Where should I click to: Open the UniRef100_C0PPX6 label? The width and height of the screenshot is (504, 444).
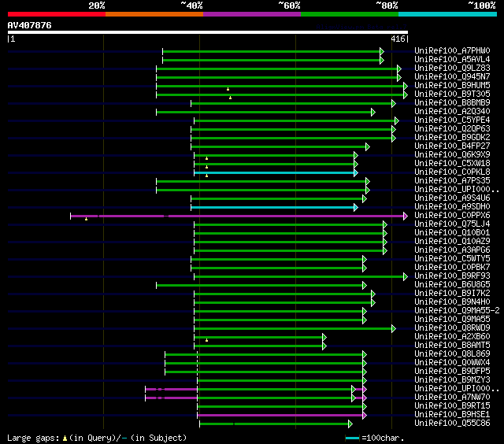coord(452,216)
